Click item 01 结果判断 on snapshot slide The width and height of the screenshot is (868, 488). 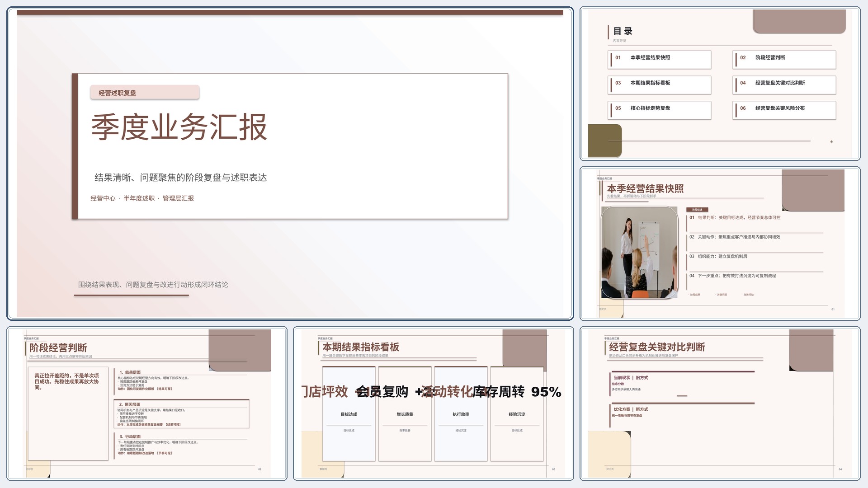735,218
